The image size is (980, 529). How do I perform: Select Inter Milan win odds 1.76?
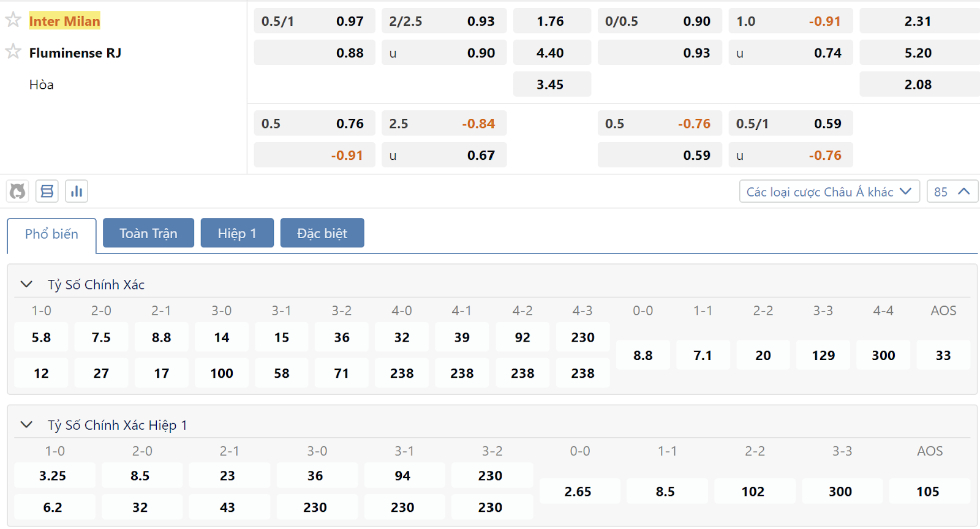(x=552, y=21)
